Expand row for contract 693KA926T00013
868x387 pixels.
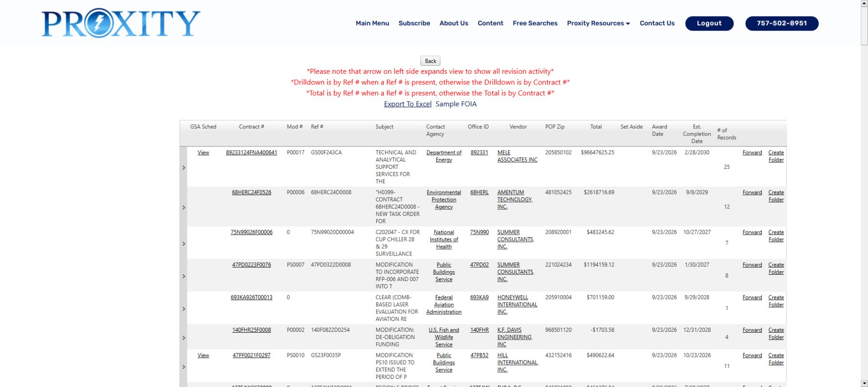tap(184, 309)
